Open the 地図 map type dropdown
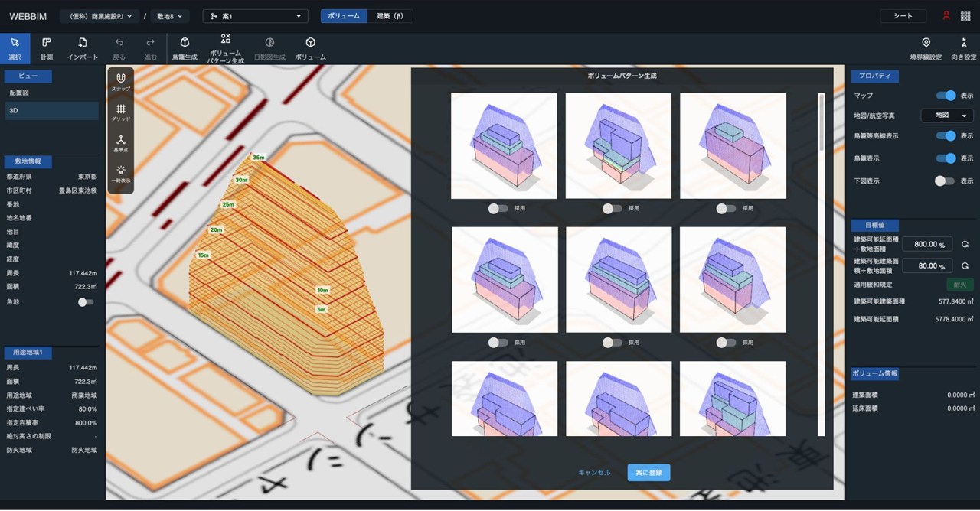 [946, 116]
